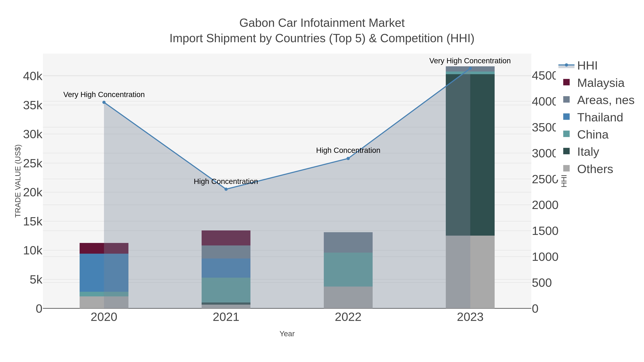Select the Malaysia segment of the 2021 bar
This screenshot has width=644, height=362.
226,238
